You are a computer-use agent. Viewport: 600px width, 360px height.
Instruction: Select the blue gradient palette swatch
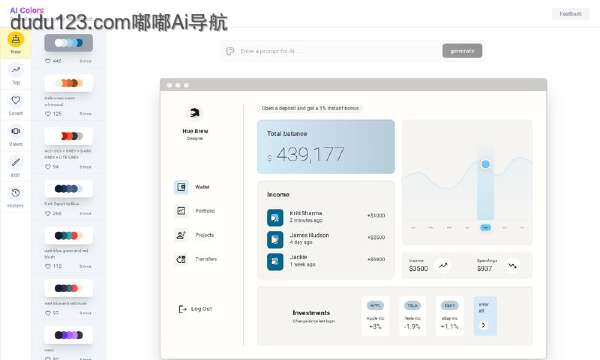(x=68, y=43)
